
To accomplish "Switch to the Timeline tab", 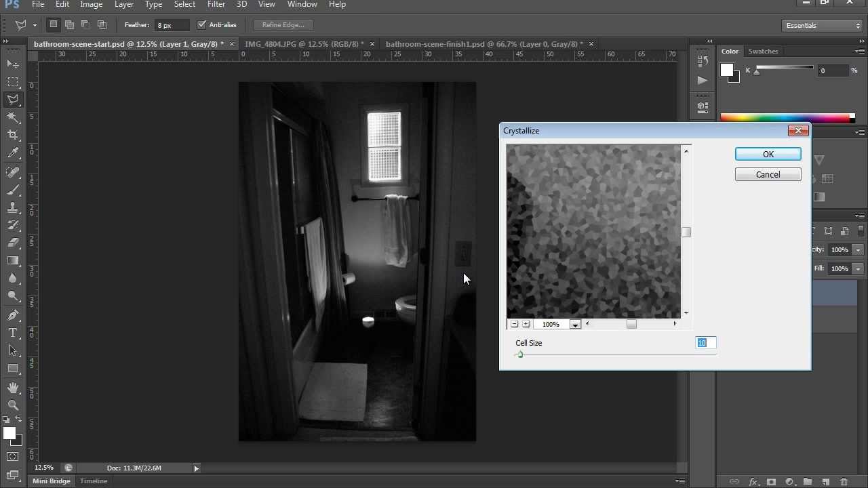I will coord(94,481).
